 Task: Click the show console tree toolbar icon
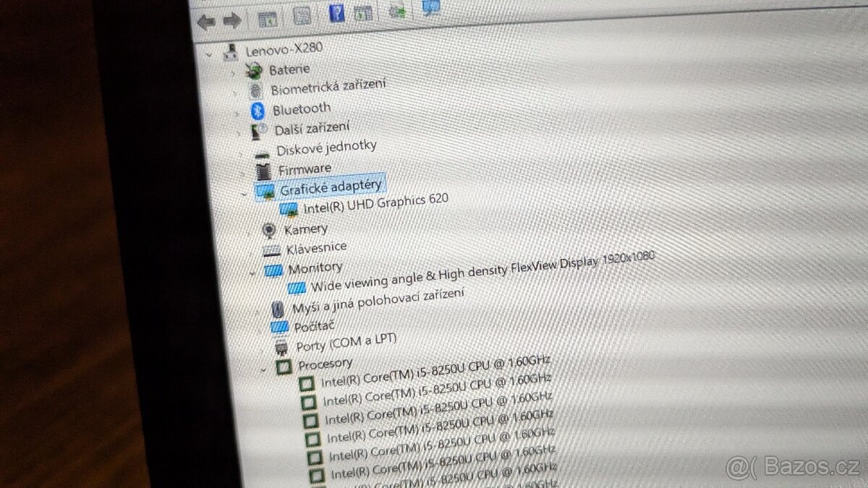(268, 19)
